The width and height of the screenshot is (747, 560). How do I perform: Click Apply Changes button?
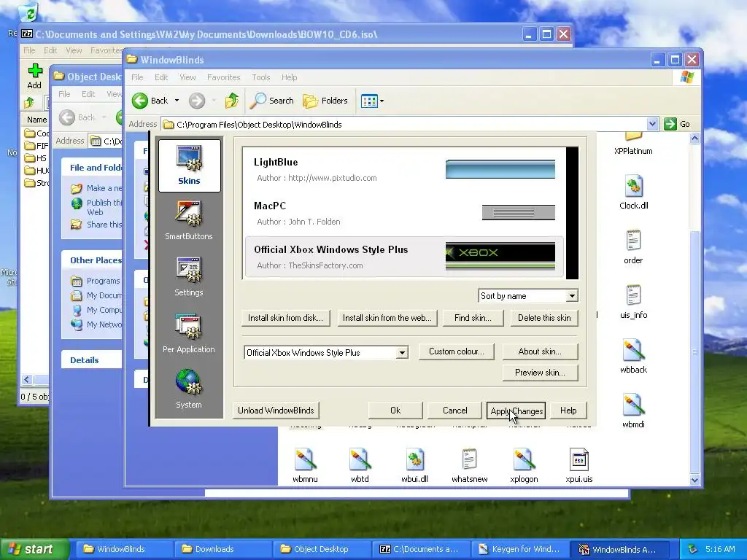[516, 411]
